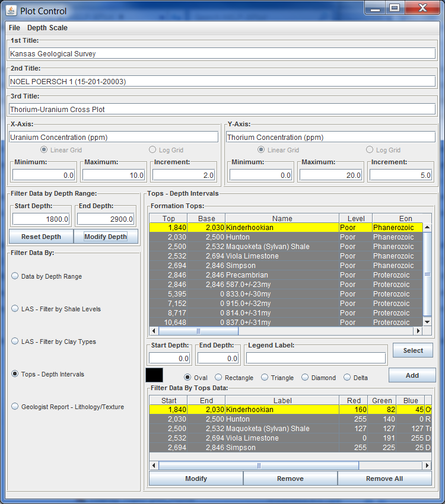Click the Java icon in the title bar
The image size is (445, 504).
pyautogui.click(x=11, y=11)
